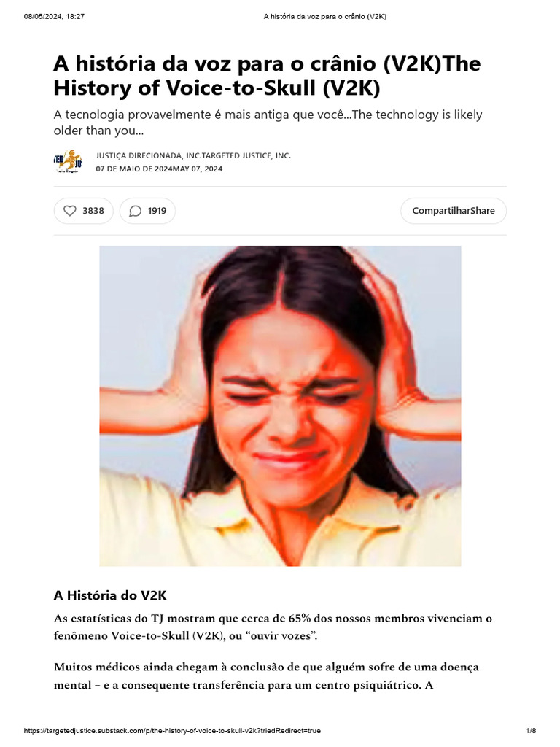Click the targetedjustice.substack.com footer URL
This screenshot has width=560, height=747.
pos(172,731)
